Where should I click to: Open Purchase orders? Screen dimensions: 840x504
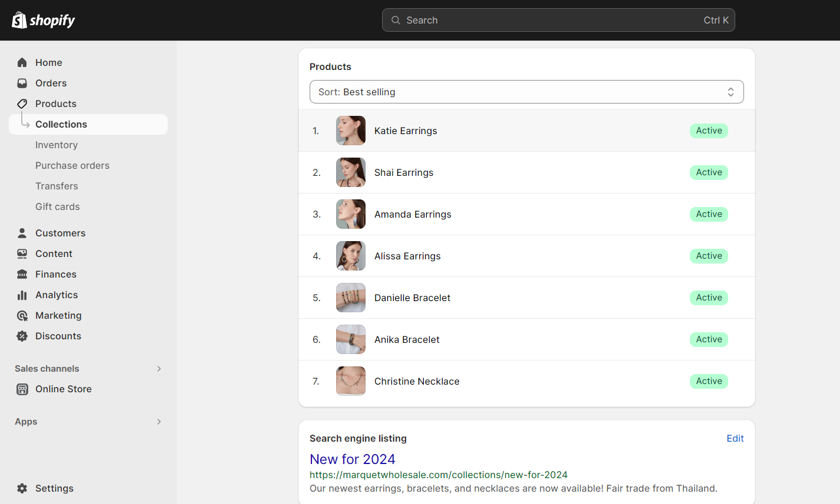[x=72, y=165]
